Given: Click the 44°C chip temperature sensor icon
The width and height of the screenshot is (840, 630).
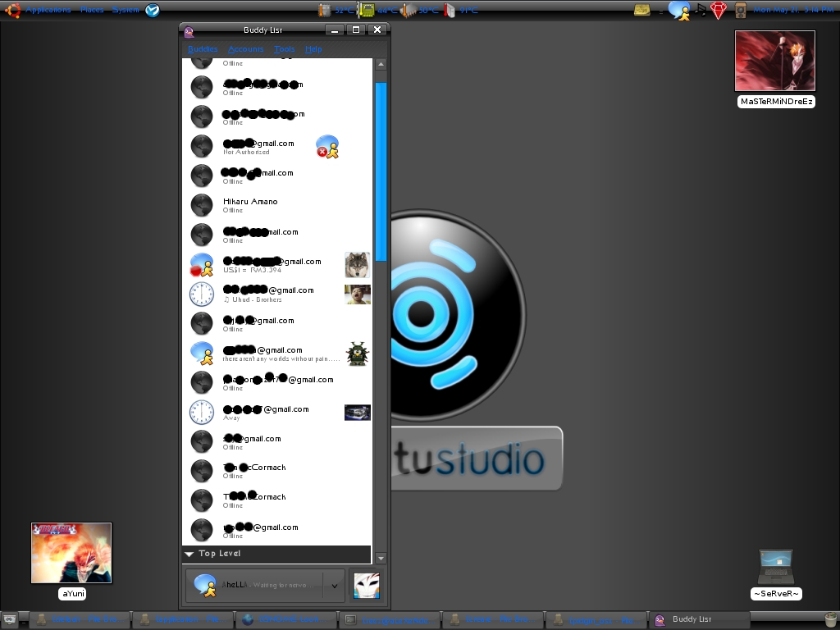Looking at the screenshot, I should 367,10.
